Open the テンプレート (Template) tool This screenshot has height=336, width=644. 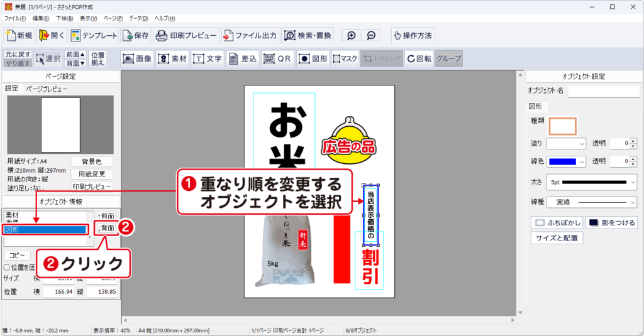point(94,35)
